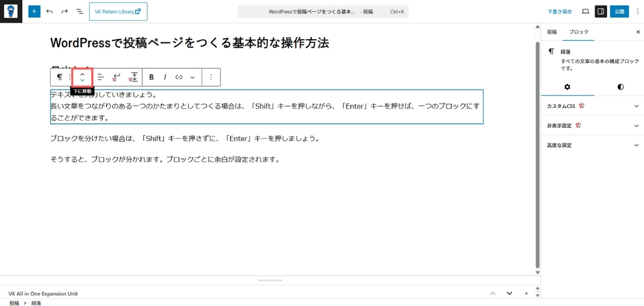Move the VK Expansion Unit metabox up

click(x=493, y=294)
